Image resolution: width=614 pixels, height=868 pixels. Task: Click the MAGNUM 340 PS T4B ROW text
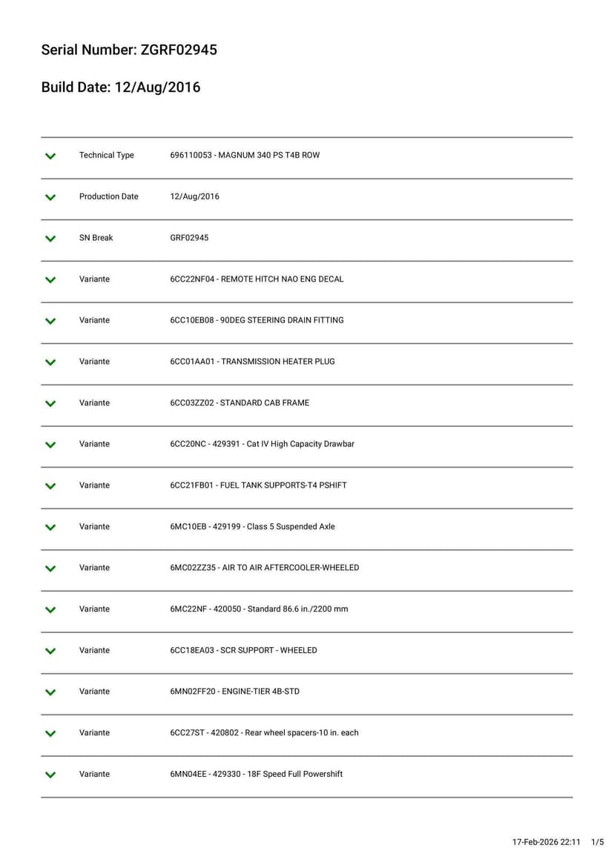coord(245,156)
